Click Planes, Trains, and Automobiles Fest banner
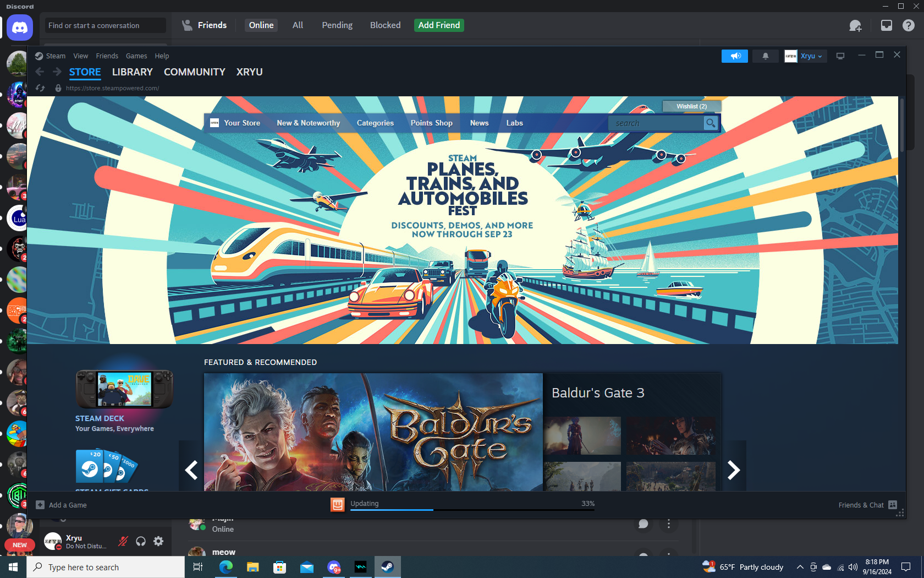924x578 pixels. pos(463,220)
